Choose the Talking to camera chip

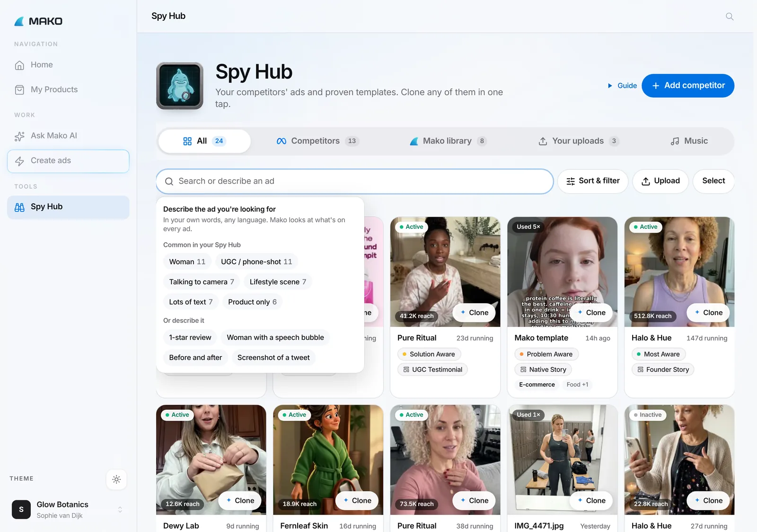pyautogui.click(x=202, y=282)
